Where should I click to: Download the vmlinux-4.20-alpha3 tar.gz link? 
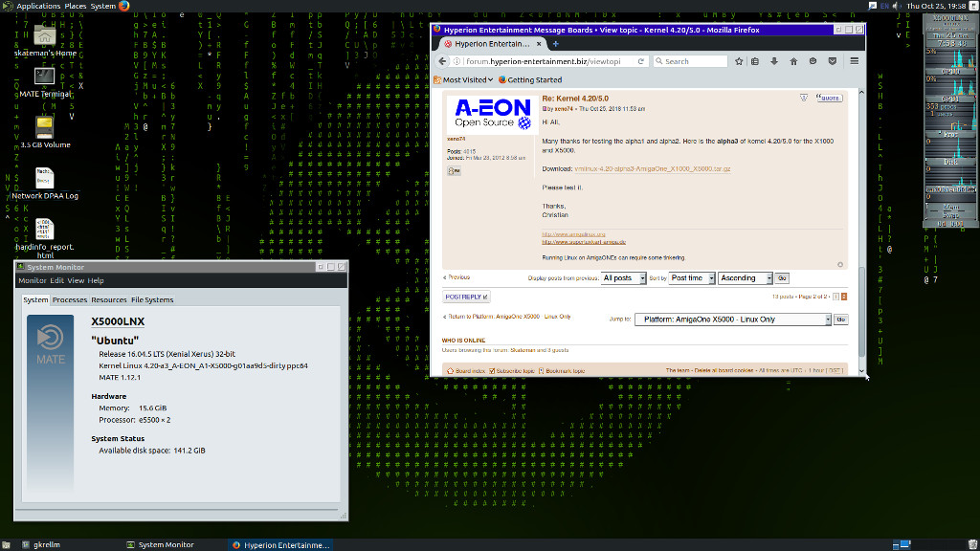[652, 168]
